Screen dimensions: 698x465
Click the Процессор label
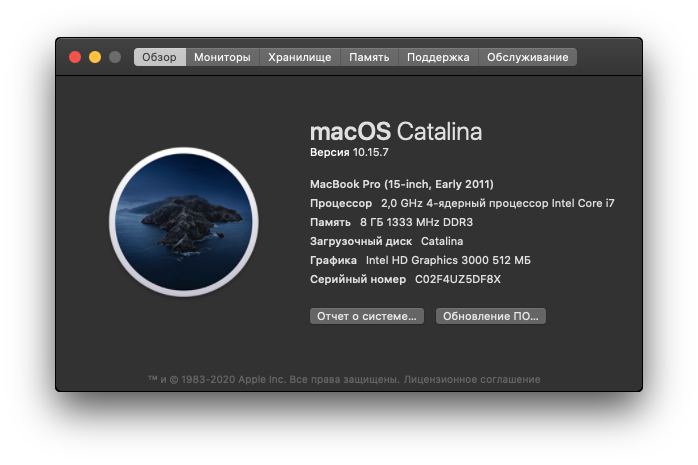(341, 203)
